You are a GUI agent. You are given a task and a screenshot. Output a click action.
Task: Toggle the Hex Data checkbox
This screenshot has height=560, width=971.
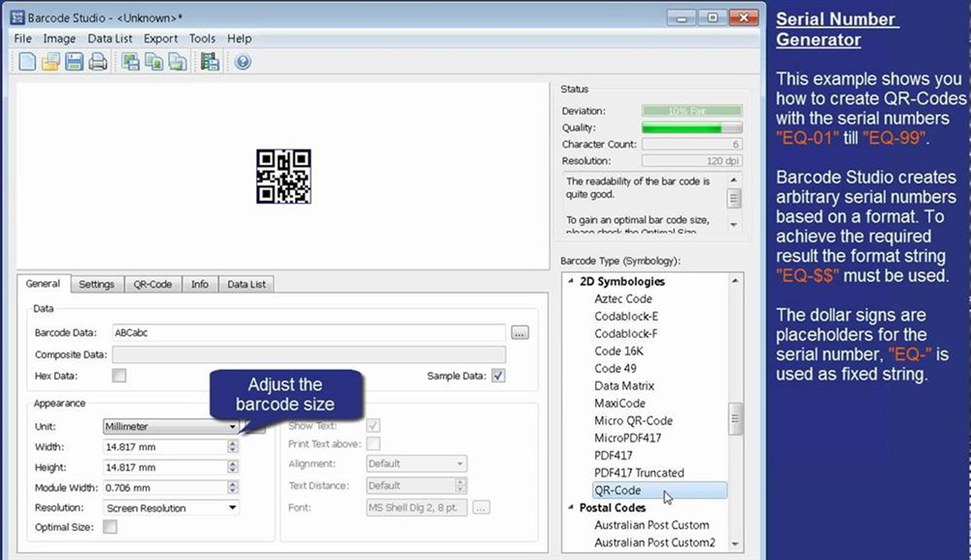pyautogui.click(x=119, y=375)
